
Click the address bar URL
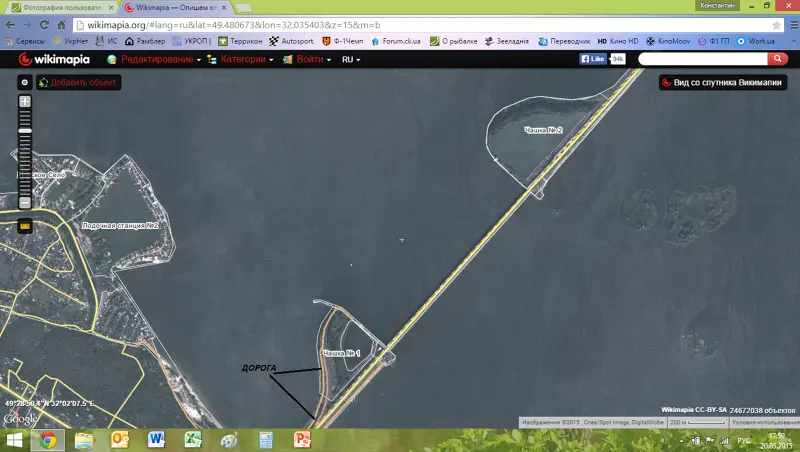(x=234, y=25)
